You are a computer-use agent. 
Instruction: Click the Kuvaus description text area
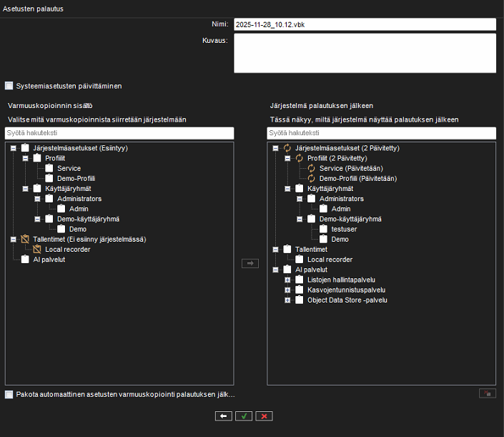coord(365,53)
